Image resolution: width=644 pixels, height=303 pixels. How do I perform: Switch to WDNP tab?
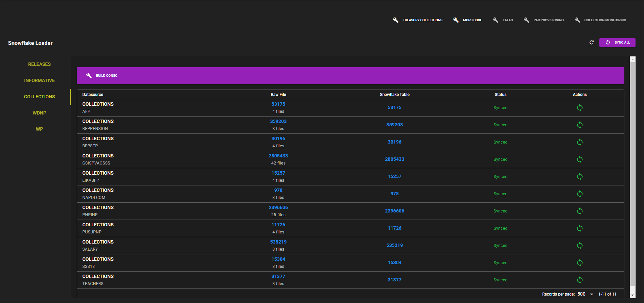[39, 113]
